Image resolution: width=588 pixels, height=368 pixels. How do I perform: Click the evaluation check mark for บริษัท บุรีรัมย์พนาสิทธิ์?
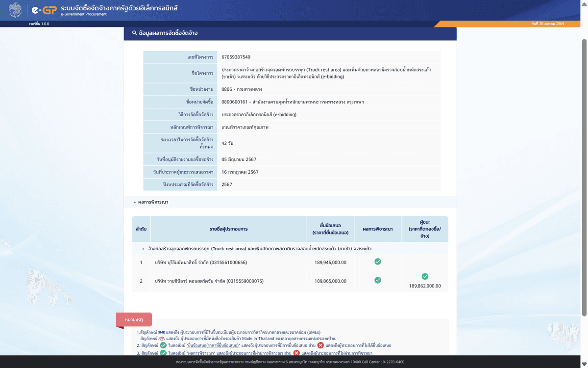[378, 262]
